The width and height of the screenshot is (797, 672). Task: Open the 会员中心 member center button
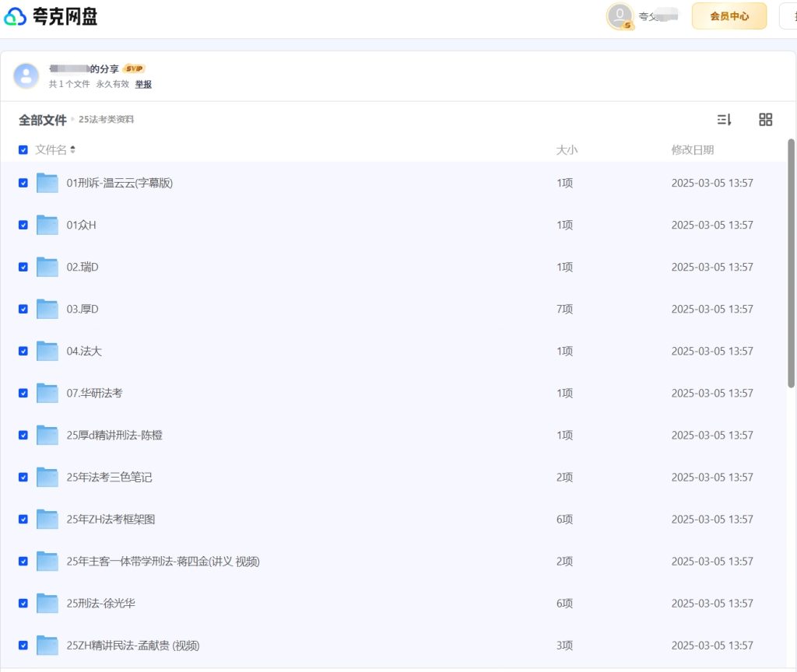point(729,16)
